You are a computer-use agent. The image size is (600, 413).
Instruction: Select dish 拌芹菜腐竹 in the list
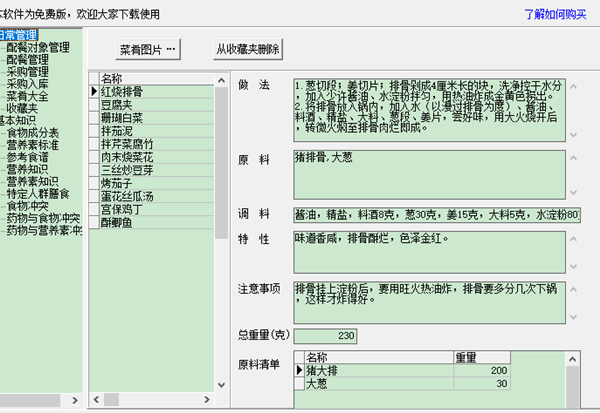tap(157, 144)
